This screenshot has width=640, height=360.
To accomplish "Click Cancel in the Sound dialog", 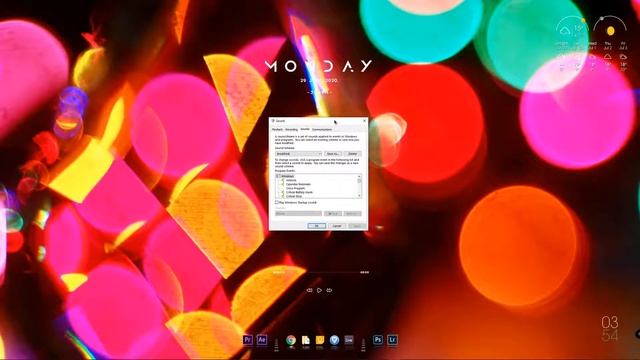I will tap(337, 226).
